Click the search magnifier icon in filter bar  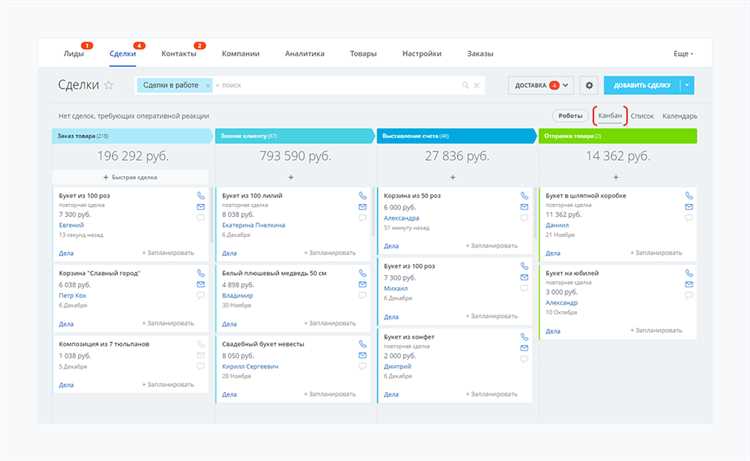(x=465, y=85)
